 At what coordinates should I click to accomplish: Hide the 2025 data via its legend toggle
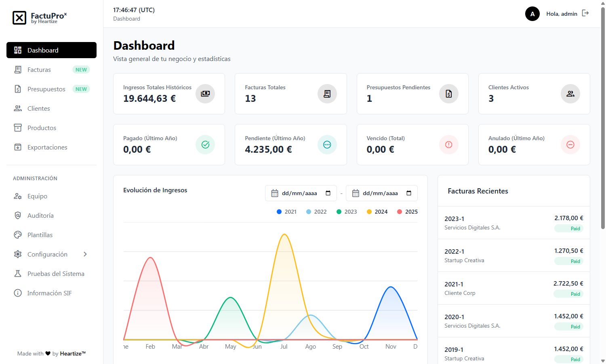click(x=407, y=211)
